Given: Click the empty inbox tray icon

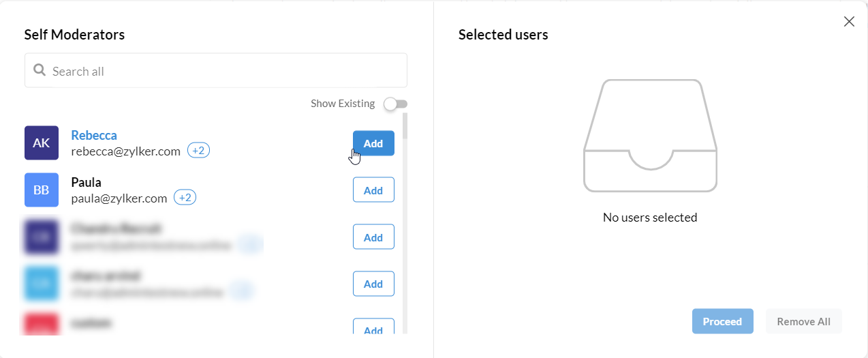Looking at the screenshot, I should (650, 136).
